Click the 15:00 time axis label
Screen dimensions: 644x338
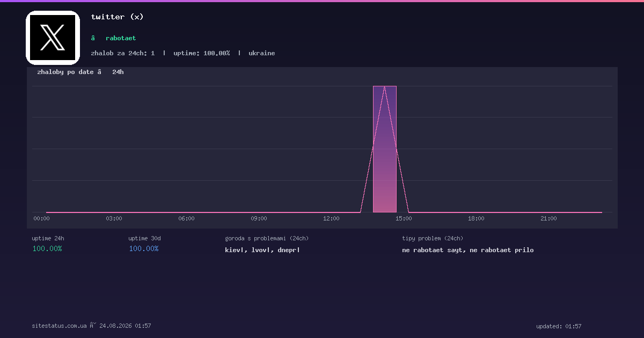(404, 218)
